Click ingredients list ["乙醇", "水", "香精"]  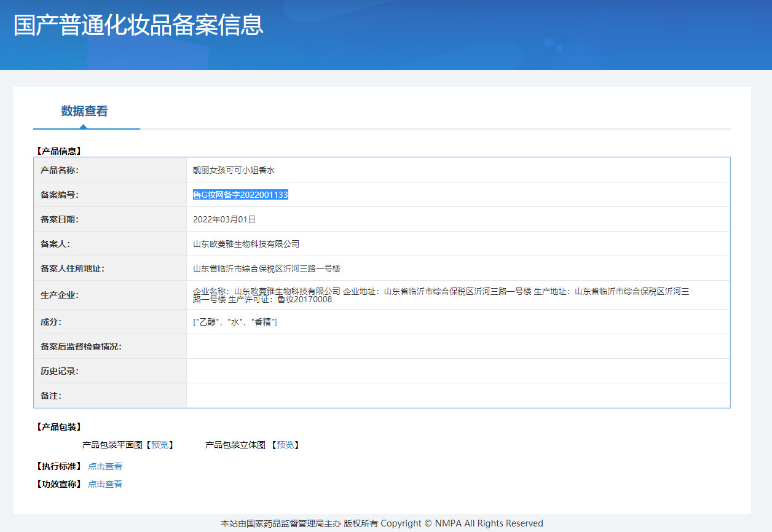pos(235,322)
